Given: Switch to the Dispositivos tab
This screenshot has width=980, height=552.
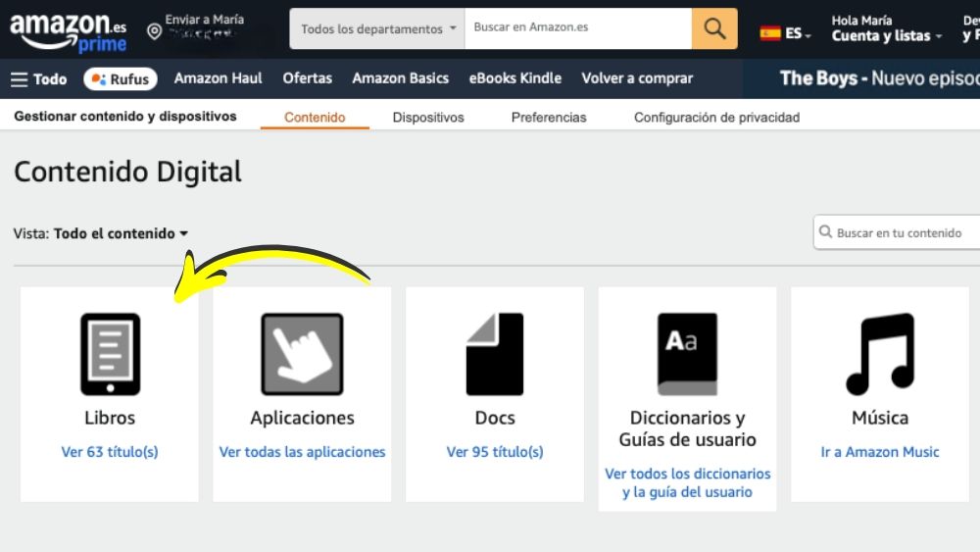Looking at the screenshot, I should click(x=428, y=118).
